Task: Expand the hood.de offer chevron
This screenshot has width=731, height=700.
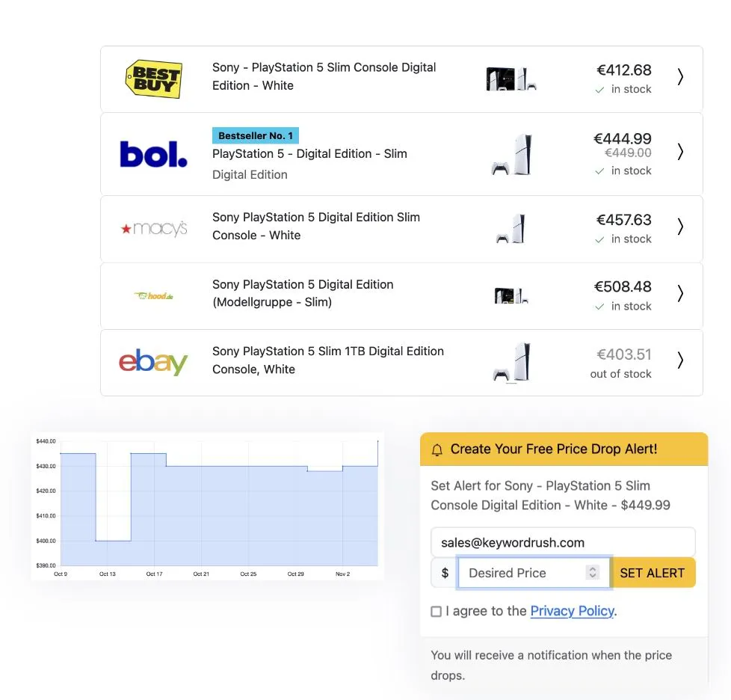Action: tap(680, 293)
